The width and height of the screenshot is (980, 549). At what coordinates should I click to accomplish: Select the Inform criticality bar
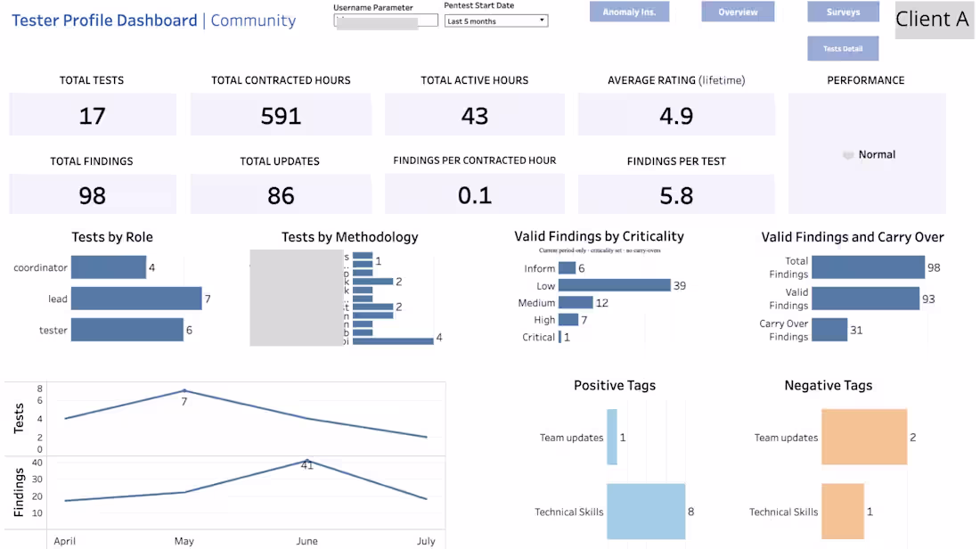pos(567,267)
